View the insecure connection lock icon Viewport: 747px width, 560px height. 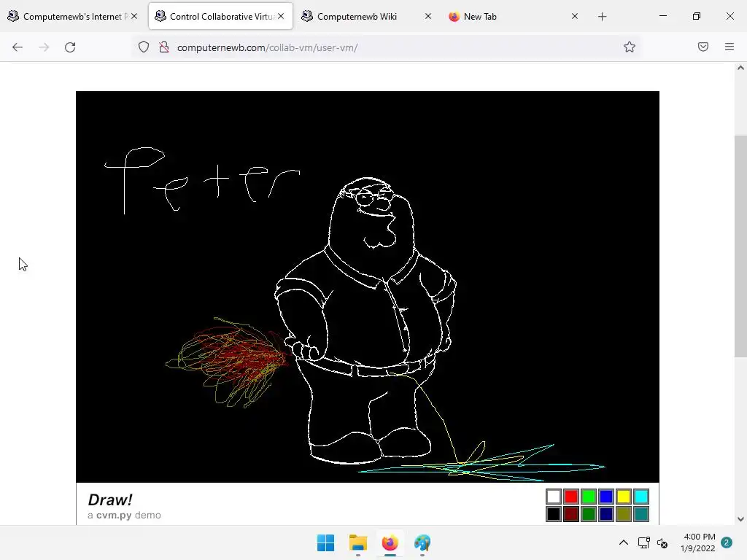pyautogui.click(x=164, y=47)
